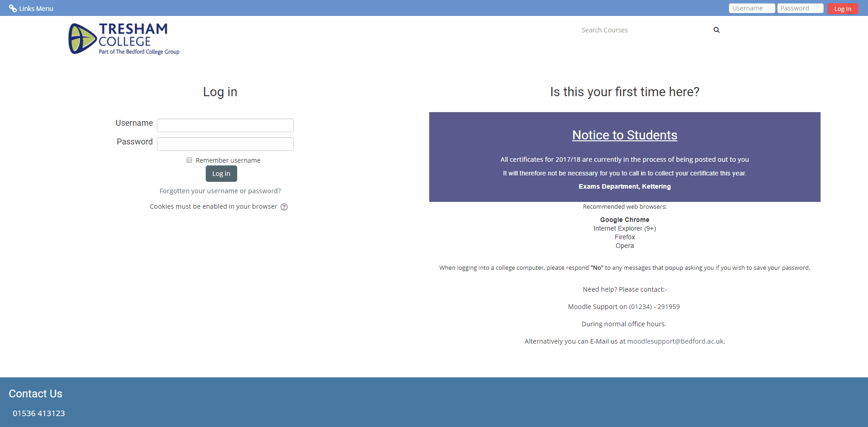Click the 'Log in' page heading

click(x=220, y=92)
